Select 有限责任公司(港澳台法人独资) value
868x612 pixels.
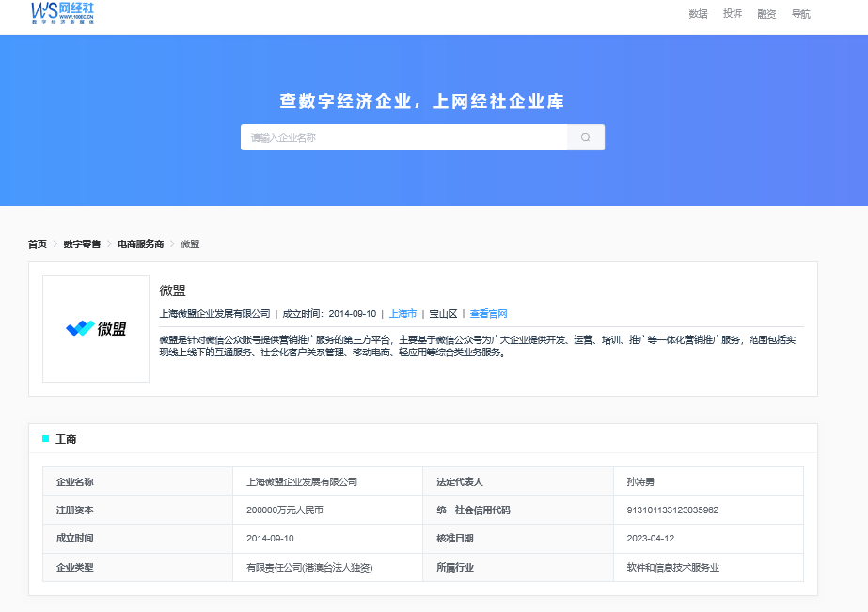tap(309, 568)
